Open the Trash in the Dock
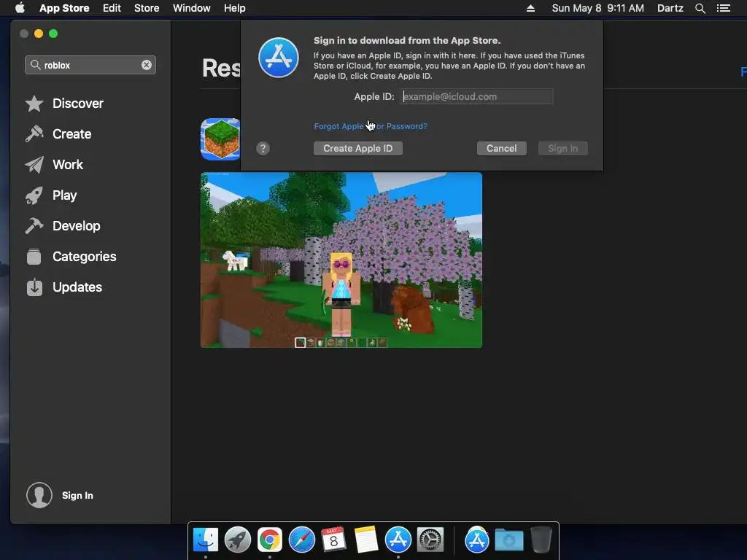Screen dimensions: 747x560 (541, 540)
